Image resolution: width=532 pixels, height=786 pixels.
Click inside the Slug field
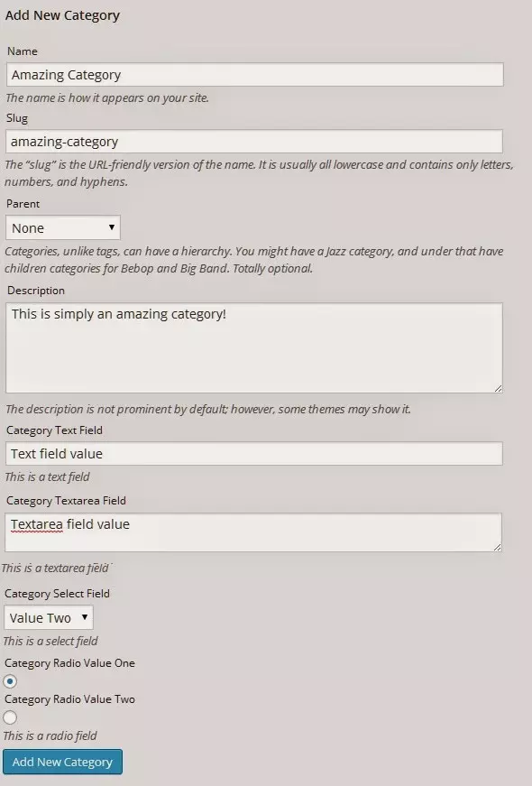click(x=254, y=141)
